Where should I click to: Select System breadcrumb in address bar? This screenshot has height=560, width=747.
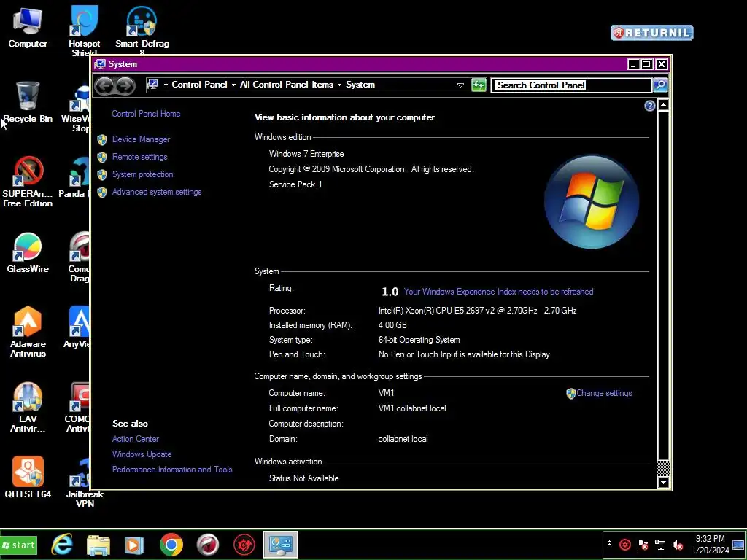pyautogui.click(x=360, y=85)
